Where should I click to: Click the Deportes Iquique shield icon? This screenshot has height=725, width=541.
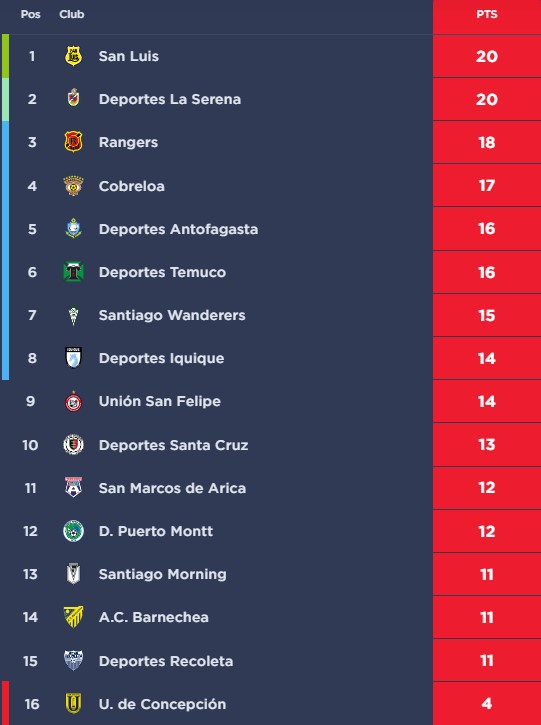tap(73, 358)
